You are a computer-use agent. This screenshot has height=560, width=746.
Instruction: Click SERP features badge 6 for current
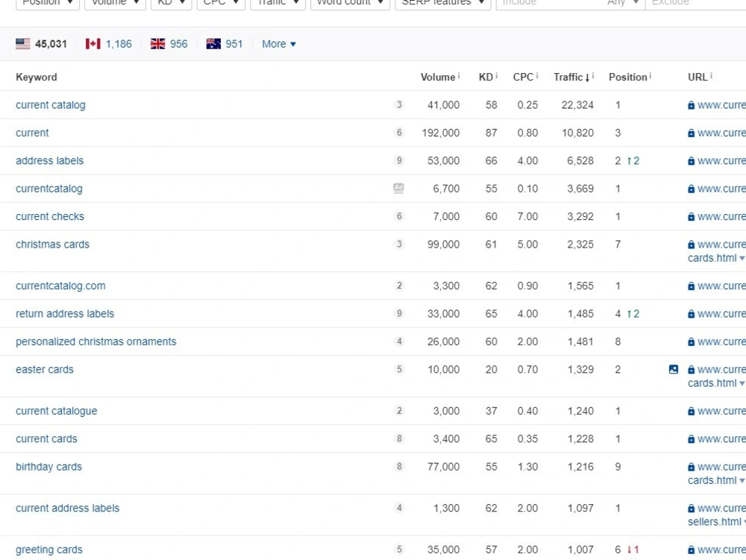coord(399,133)
